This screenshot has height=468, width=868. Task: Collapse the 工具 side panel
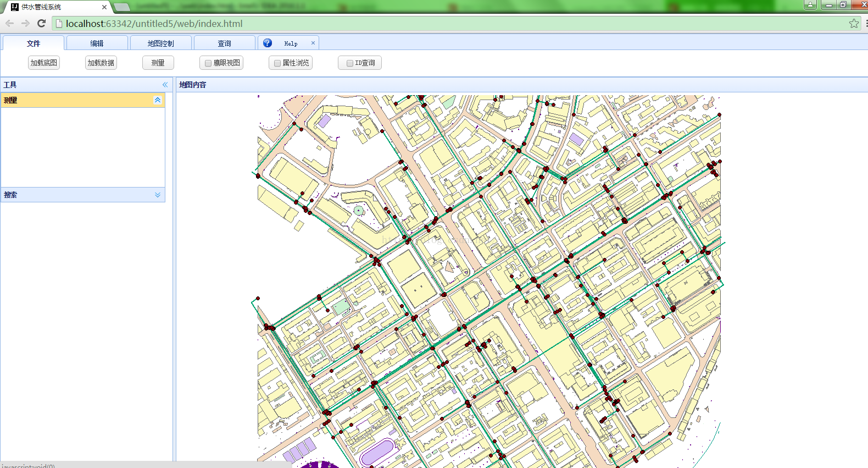(165, 85)
